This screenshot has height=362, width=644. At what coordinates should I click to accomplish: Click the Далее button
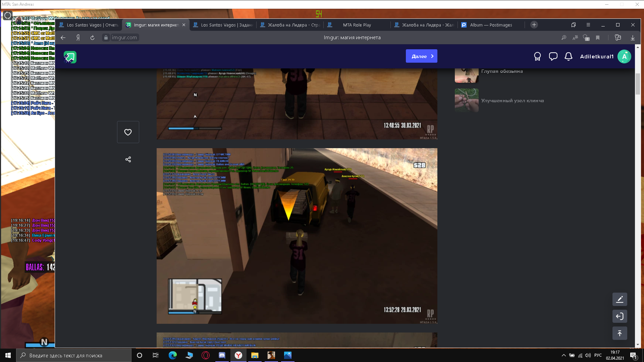click(421, 56)
